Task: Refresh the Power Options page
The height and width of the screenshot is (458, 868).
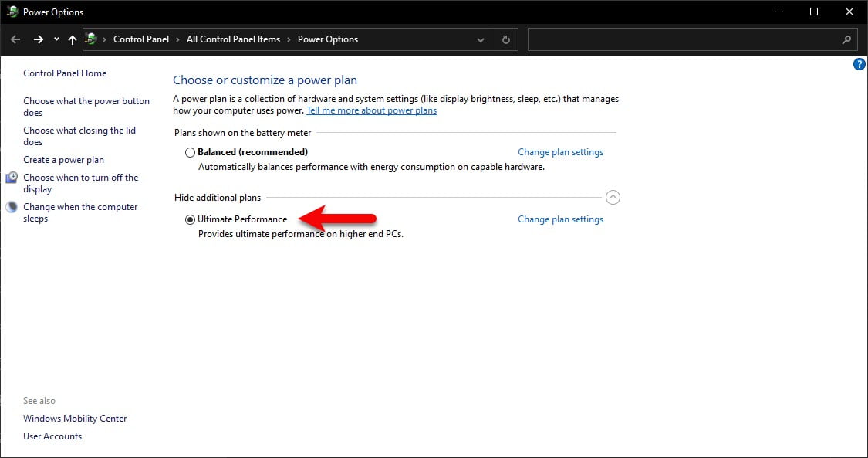Action: (x=505, y=40)
